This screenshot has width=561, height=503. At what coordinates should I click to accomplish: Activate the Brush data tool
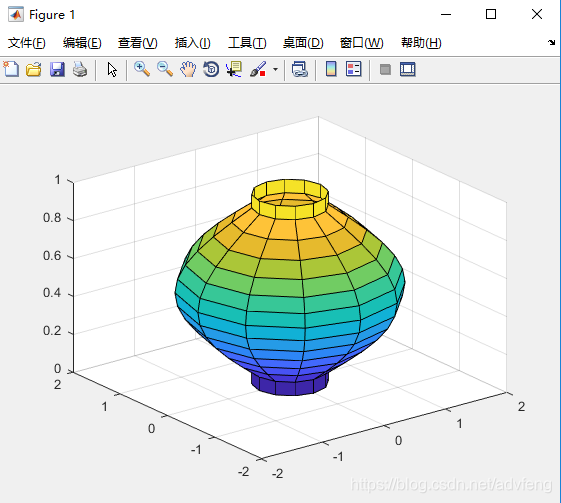(x=258, y=69)
